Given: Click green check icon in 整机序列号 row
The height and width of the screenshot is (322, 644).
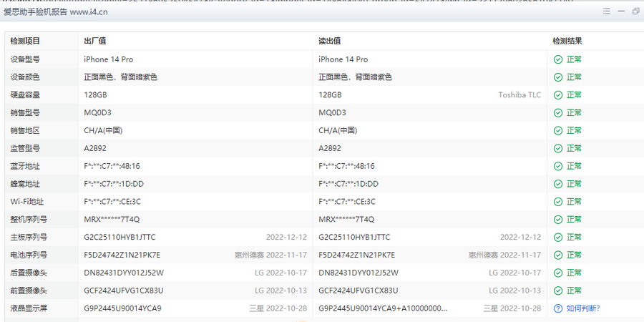Looking at the screenshot, I should [557, 220].
